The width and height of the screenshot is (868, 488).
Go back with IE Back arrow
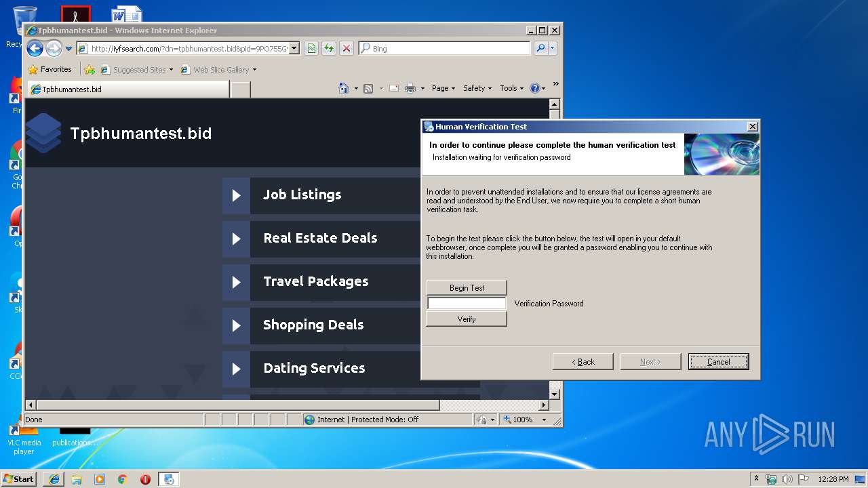[x=35, y=48]
